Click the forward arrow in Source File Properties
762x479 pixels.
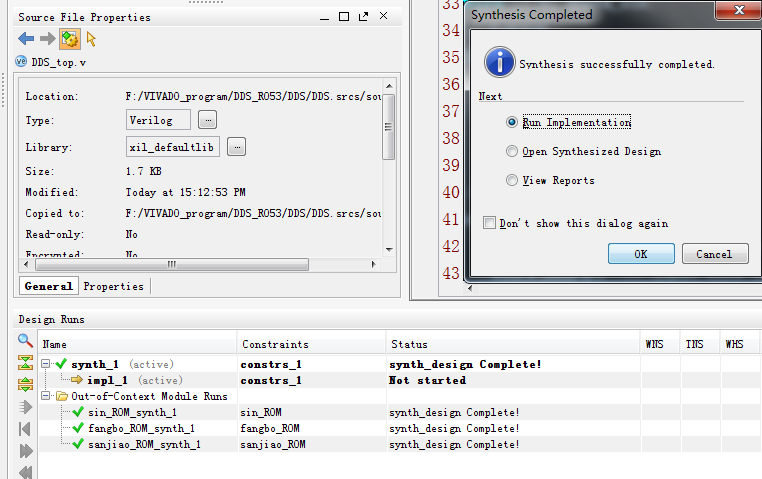tap(47, 39)
